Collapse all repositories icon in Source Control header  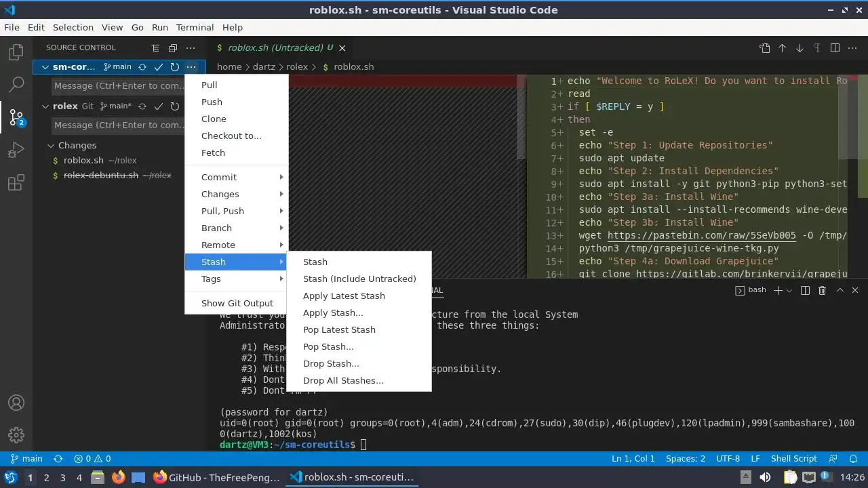tap(173, 48)
